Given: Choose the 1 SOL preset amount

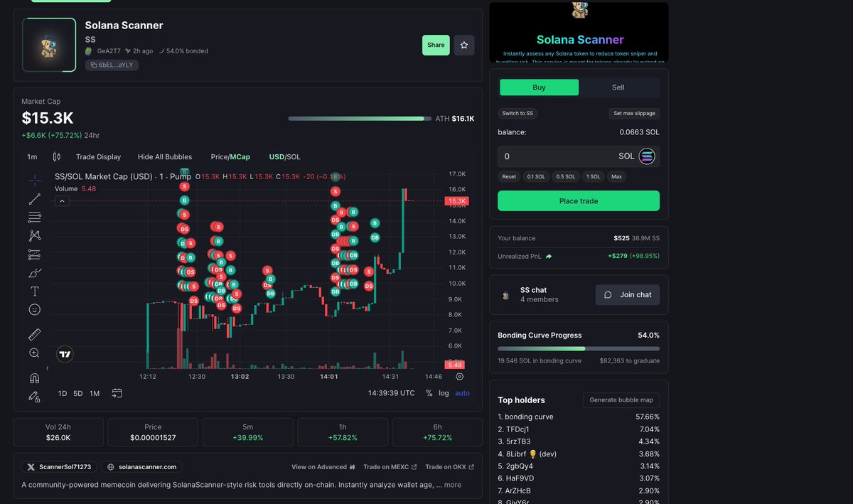Looking at the screenshot, I should pyautogui.click(x=593, y=176).
